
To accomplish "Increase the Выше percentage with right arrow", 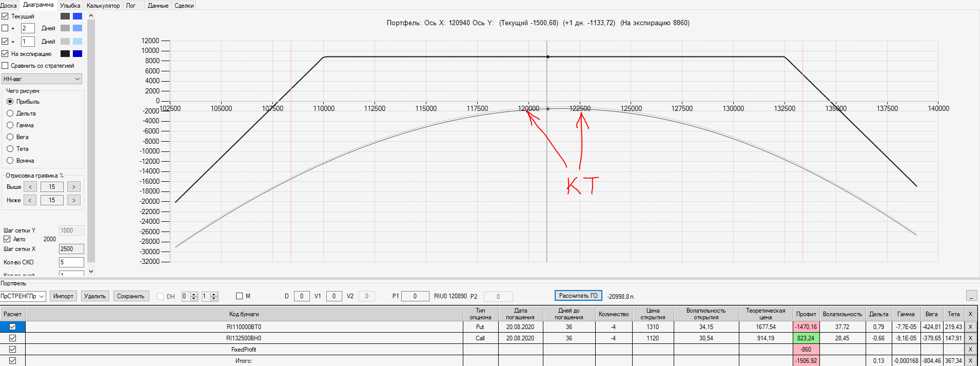I will point(74,187).
